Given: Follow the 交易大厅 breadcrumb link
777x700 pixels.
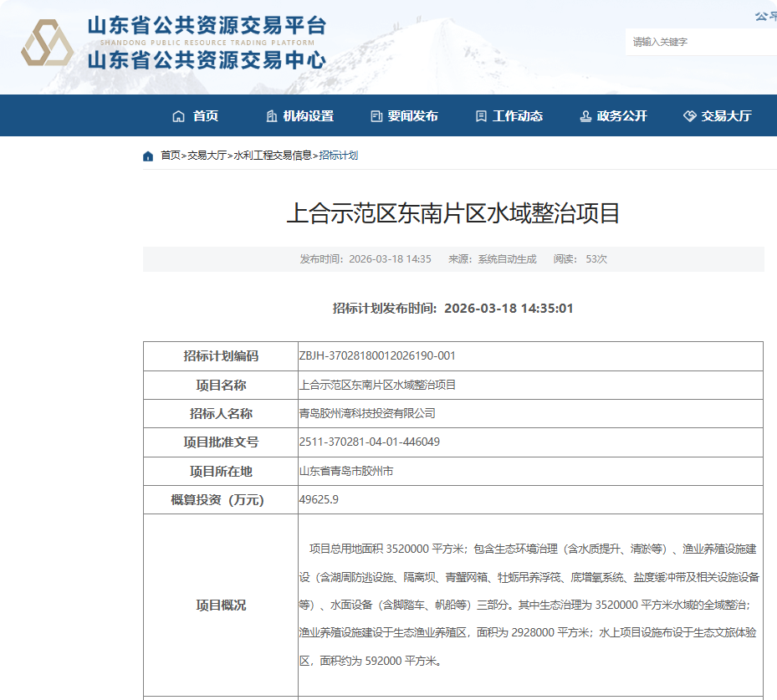Looking at the screenshot, I should click(207, 156).
